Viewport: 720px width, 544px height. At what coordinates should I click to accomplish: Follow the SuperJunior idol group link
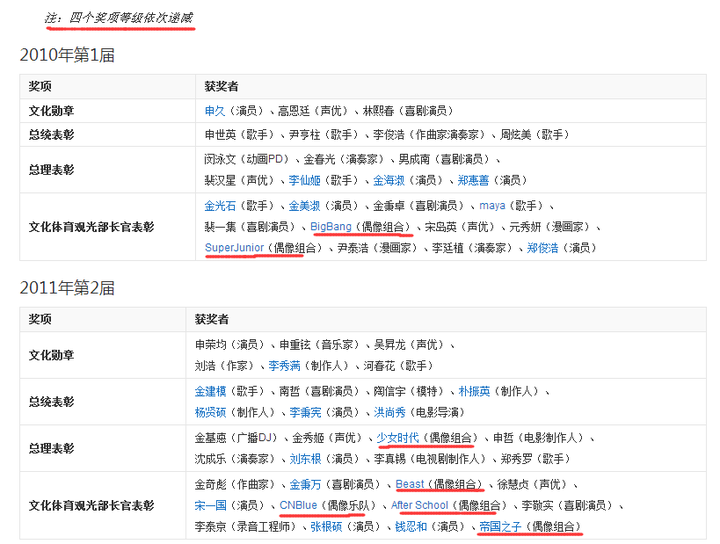(234, 248)
